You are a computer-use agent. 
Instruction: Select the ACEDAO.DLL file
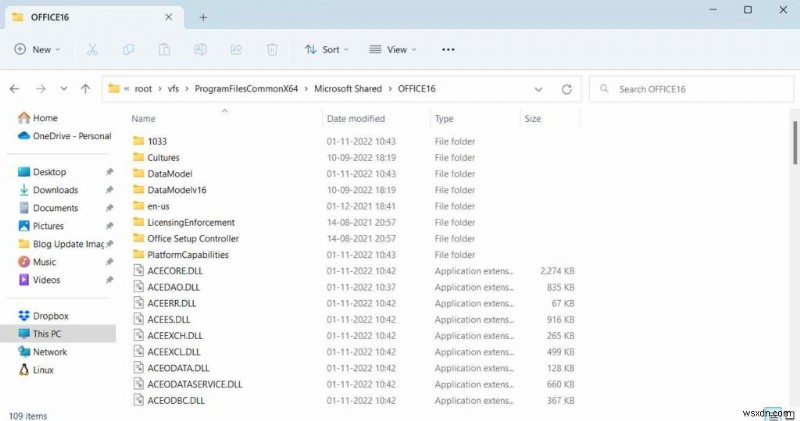coord(353,287)
